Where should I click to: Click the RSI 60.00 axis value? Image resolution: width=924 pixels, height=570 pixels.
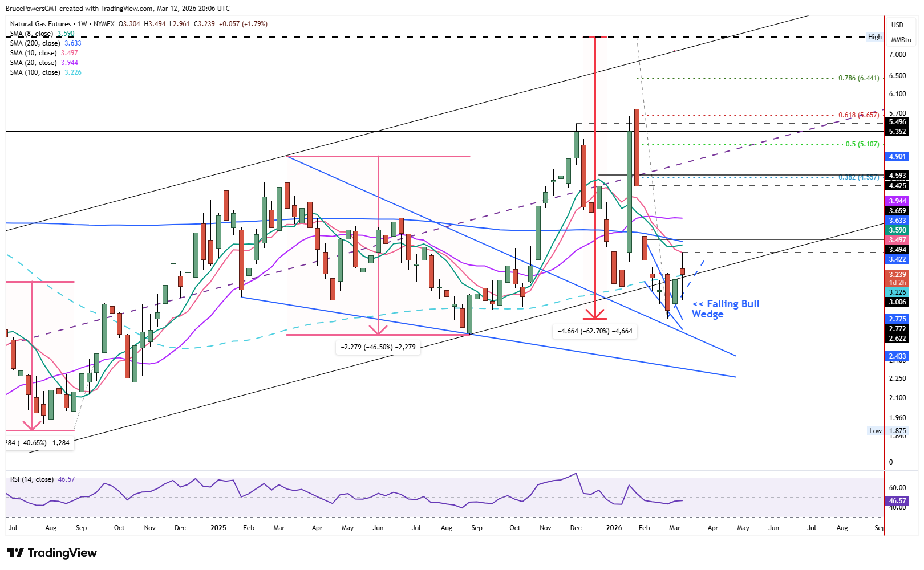897,488
